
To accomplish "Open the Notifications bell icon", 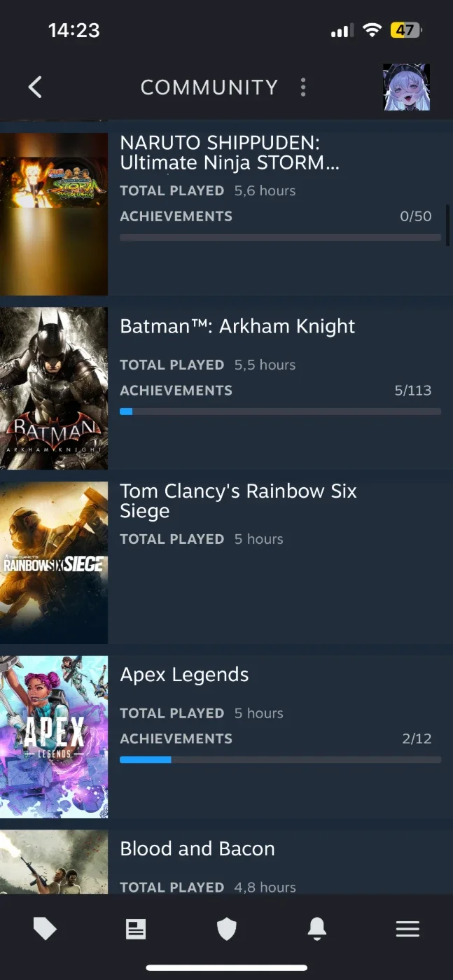I will (x=317, y=929).
